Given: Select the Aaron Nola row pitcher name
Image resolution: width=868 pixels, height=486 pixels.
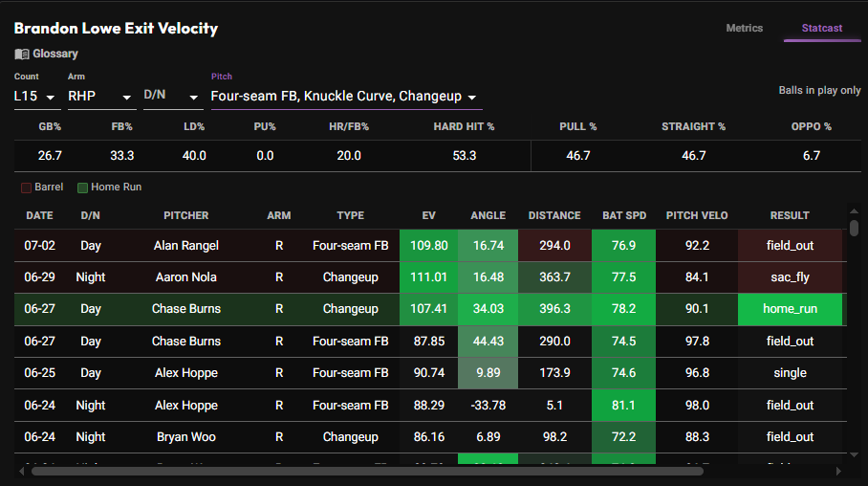Looking at the screenshot, I should point(186,277).
